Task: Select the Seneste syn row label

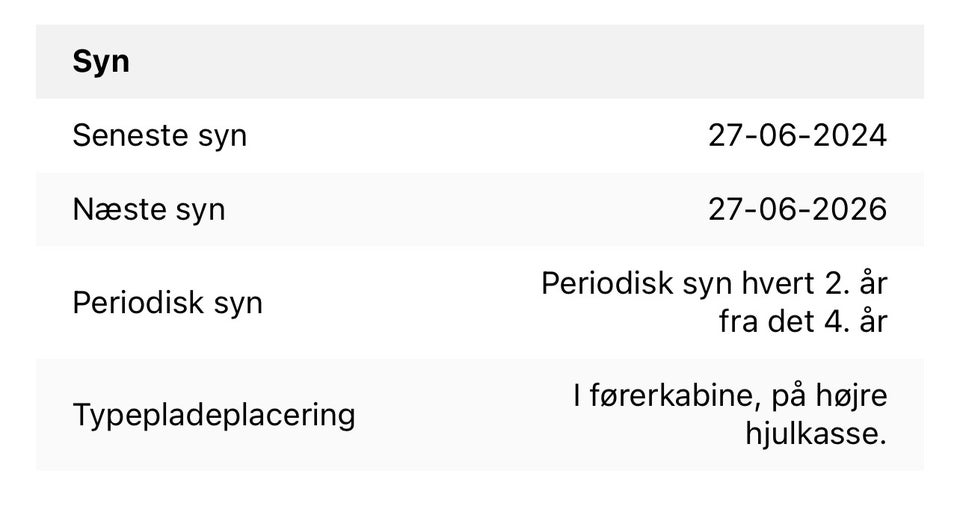Action: [x=159, y=135]
